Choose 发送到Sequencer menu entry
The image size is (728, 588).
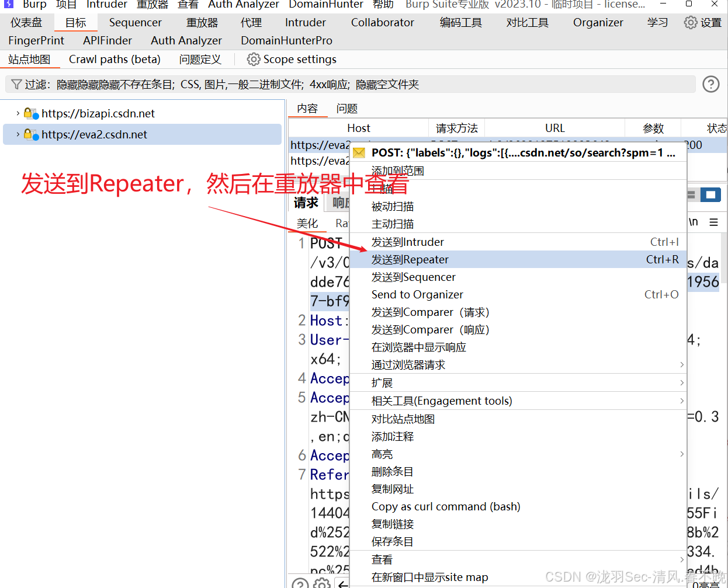coord(518,277)
